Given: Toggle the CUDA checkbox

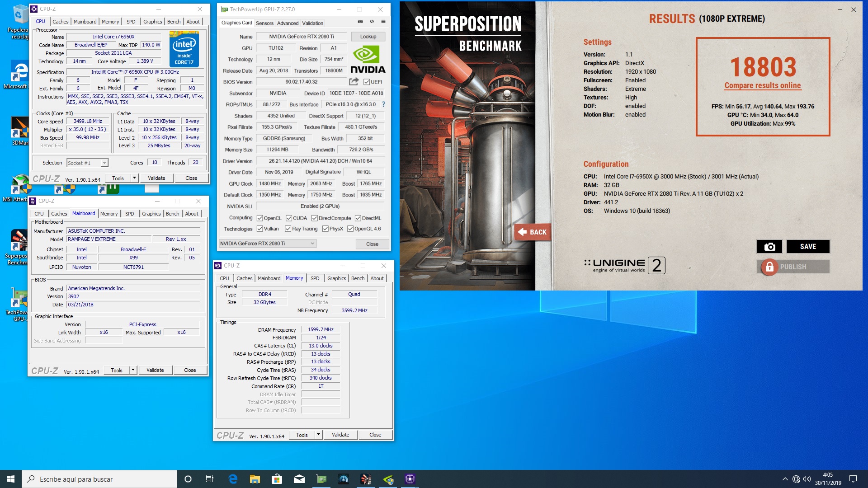Looking at the screenshot, I should click(288, 218).
